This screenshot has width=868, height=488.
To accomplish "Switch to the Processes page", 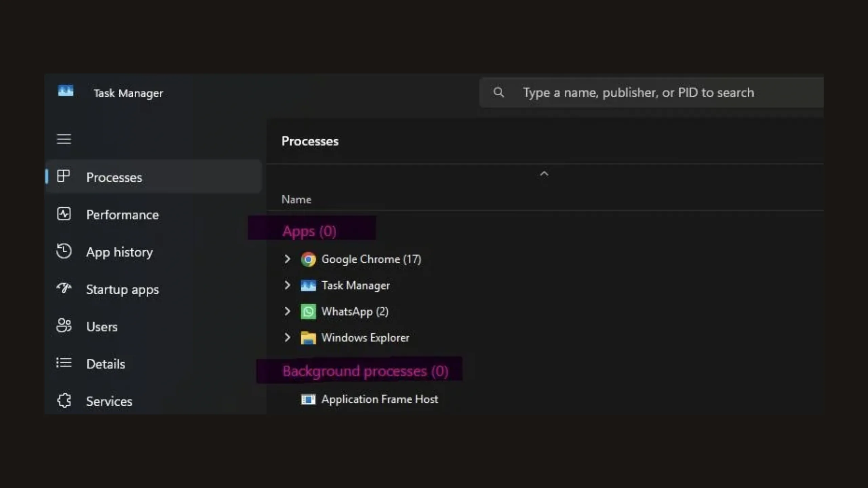I will point(154,177).
